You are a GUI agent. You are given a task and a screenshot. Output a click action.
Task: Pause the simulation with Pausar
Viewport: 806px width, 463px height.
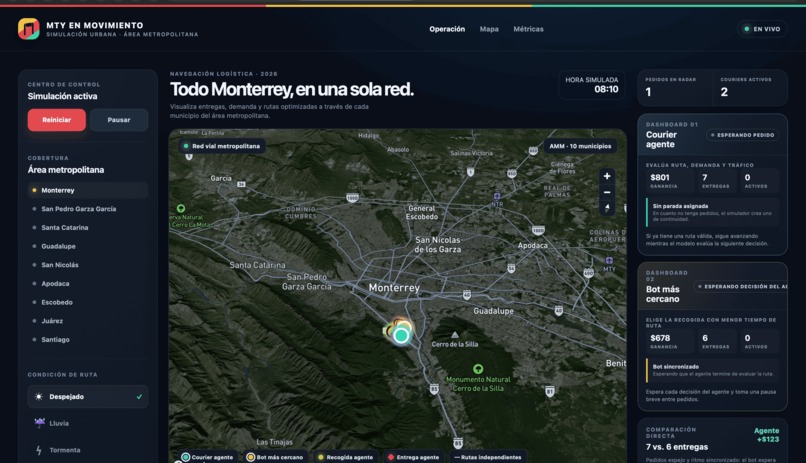[x=119, y=120]
